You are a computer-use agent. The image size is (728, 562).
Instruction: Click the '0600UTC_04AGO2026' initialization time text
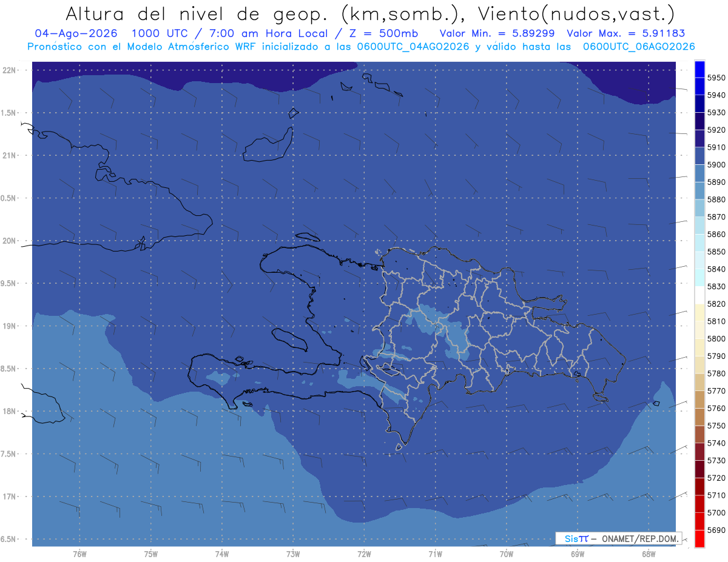(x=413, y=47)
